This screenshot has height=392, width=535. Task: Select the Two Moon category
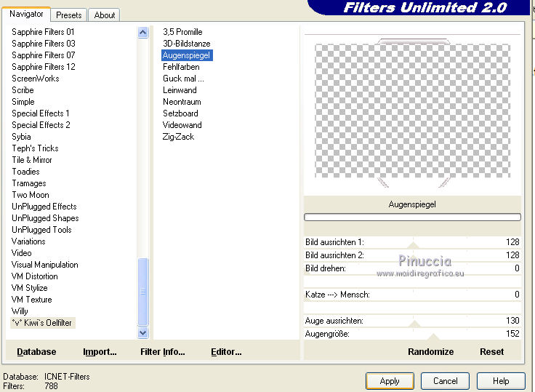[31, 195]
